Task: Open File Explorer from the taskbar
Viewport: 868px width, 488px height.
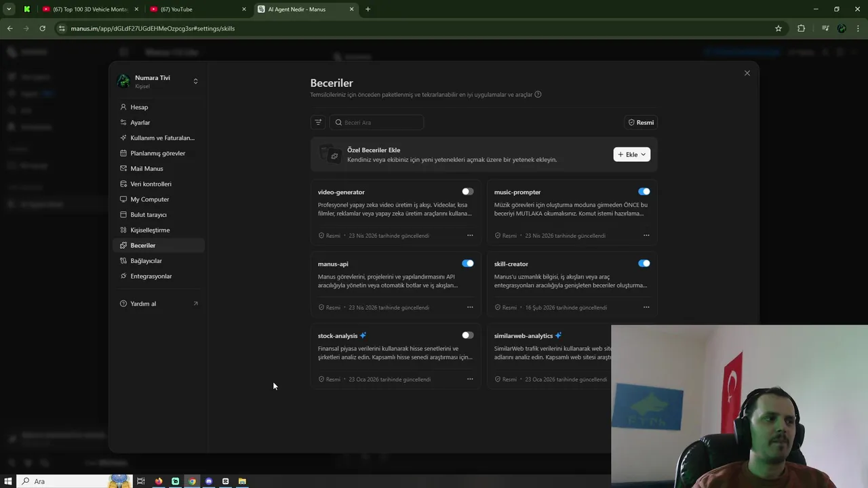Action: click(x=242, y=481)
